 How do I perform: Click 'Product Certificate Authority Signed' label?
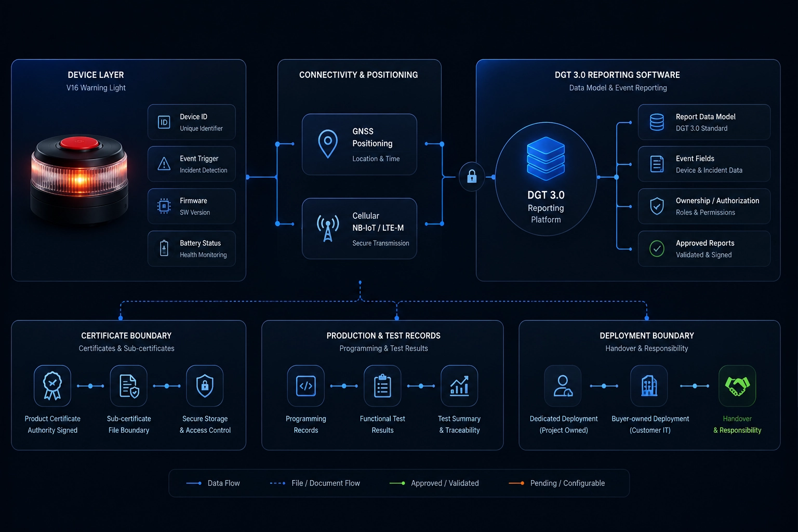(52, 424)
